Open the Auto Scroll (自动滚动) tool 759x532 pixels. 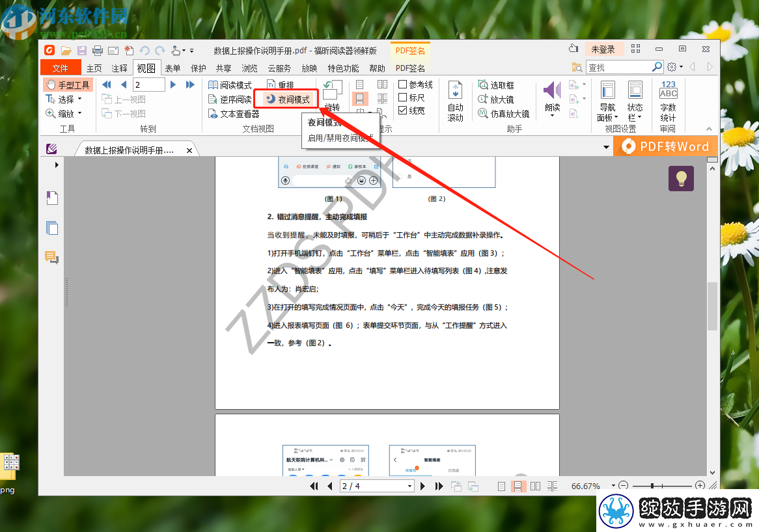pos(456,90)
